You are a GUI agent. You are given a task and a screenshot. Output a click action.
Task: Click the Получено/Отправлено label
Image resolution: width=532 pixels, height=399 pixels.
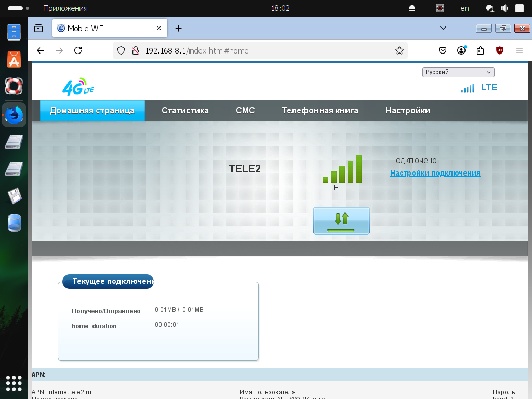click(106, 311)
